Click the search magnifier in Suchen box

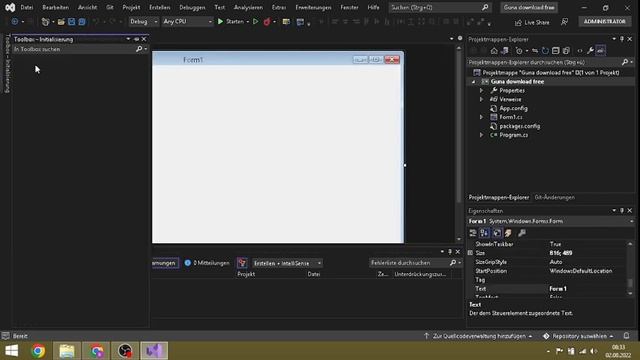485,7
